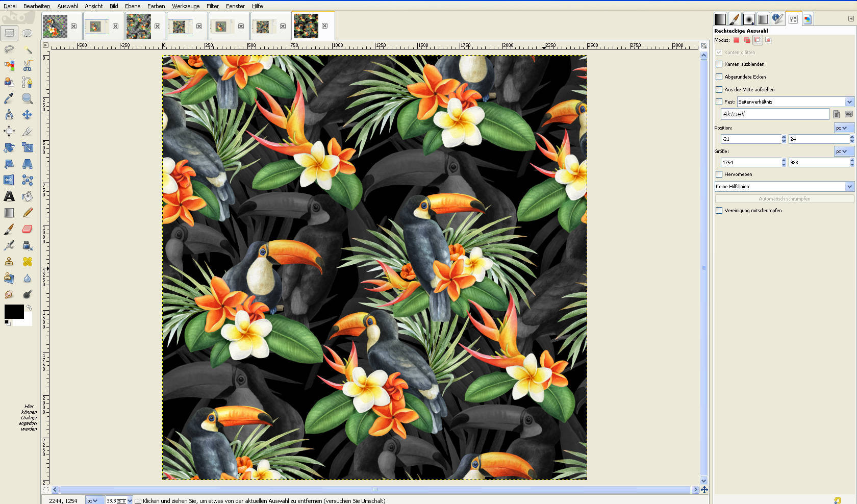Image resolution: width=857 pixels, height=504 pixels.
Task: Click the black foreground color swatch
Action: click(14, 311)
